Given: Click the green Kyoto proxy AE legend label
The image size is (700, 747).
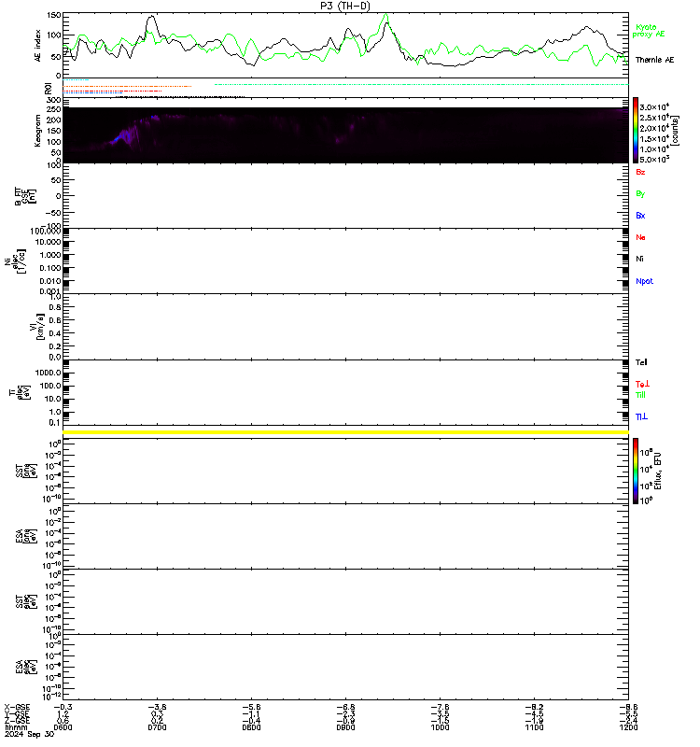Looking at the screenshot, I should point(648,31).
